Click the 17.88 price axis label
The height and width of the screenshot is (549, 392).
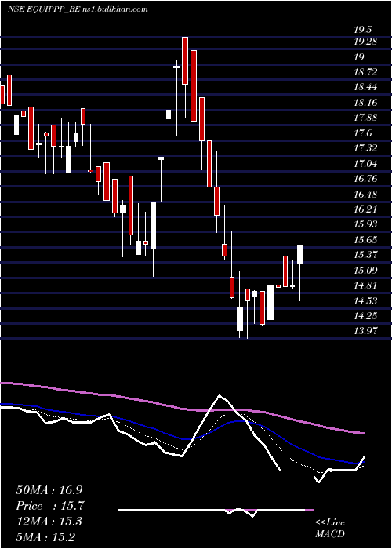(x=365, y=118)
